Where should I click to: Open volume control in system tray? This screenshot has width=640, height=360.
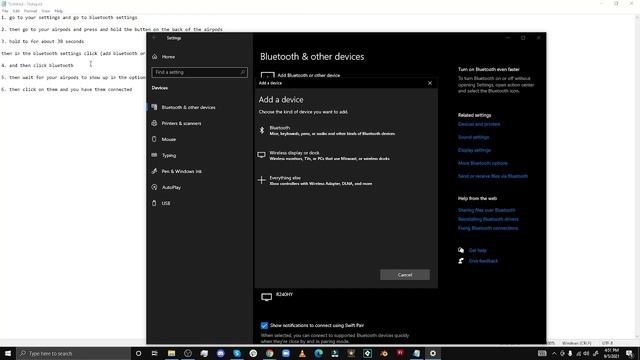click(x=587, y=353)
